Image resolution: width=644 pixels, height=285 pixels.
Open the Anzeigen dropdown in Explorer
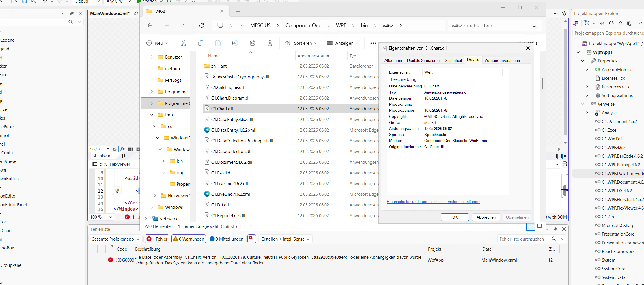tap(343, 43)
